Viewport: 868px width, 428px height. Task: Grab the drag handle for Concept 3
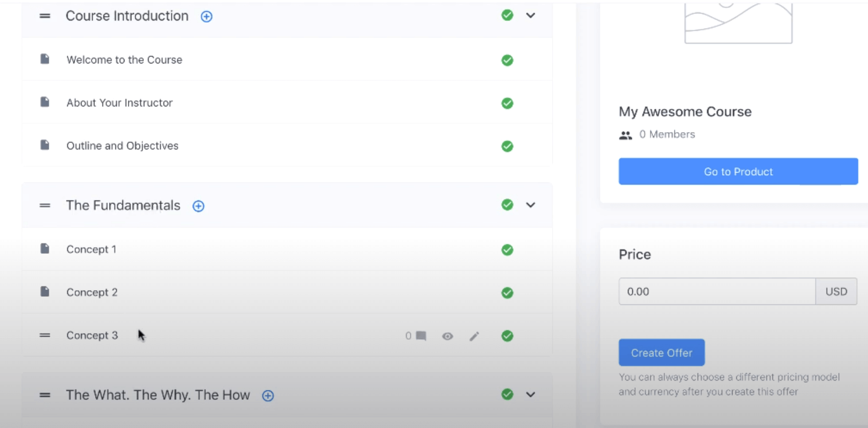[45, 336]
